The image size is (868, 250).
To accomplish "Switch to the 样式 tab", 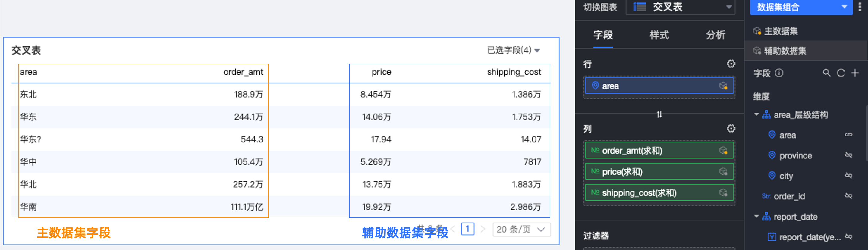I will (659, 35).
